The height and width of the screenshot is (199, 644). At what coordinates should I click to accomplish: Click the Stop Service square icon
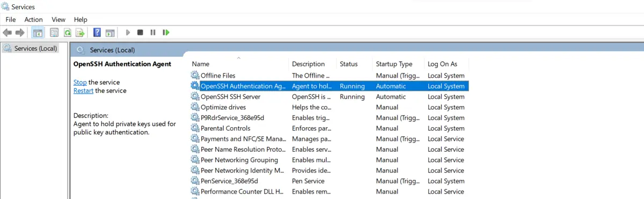click(140, 33)
